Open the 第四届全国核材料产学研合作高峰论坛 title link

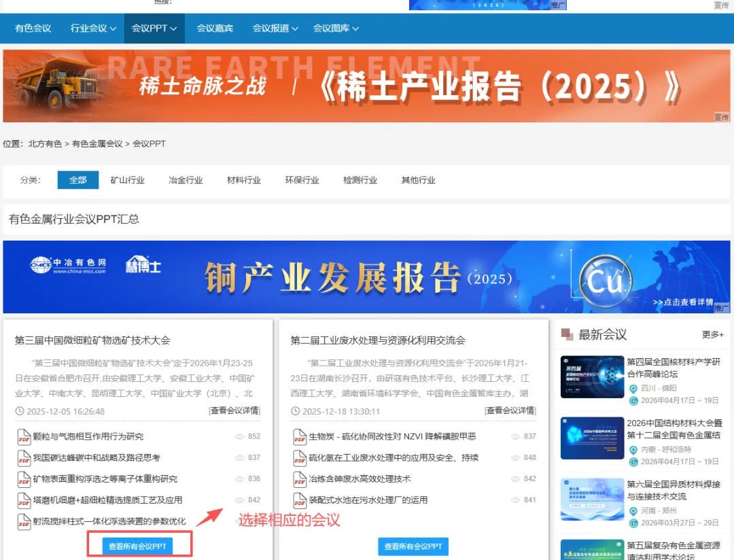(674, 368)
